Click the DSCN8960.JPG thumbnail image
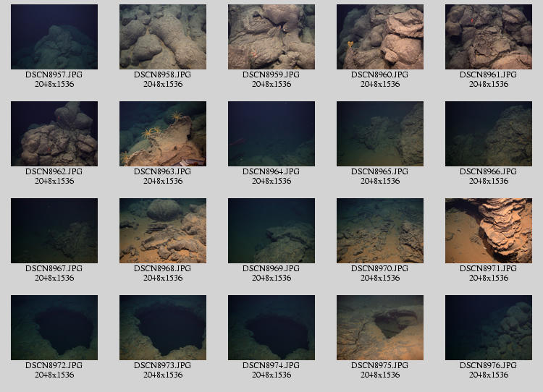This screenshot has width=543, height=392. (x=380, y=37)
